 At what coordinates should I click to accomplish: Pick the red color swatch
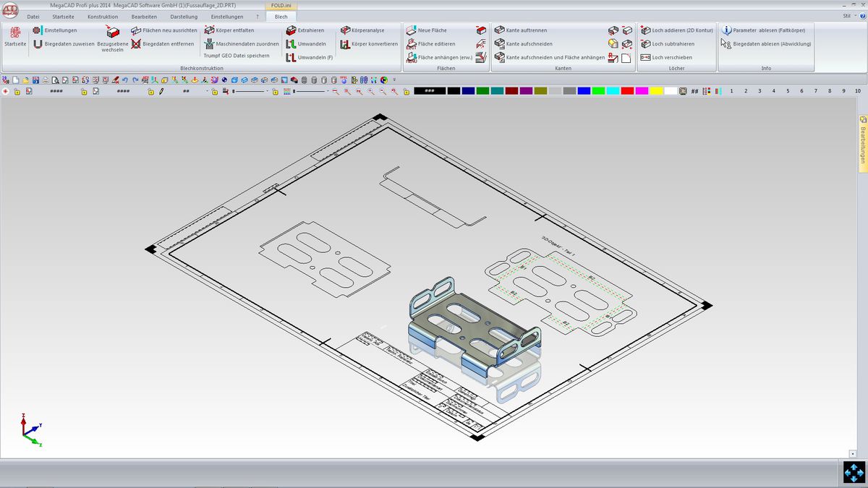[x=627, y=91]
